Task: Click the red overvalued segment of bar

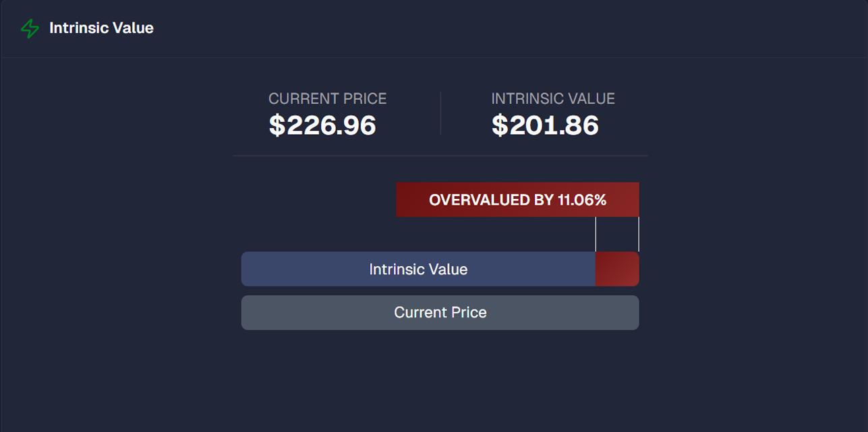Action: pyautogui.click(x=617, y=269)
